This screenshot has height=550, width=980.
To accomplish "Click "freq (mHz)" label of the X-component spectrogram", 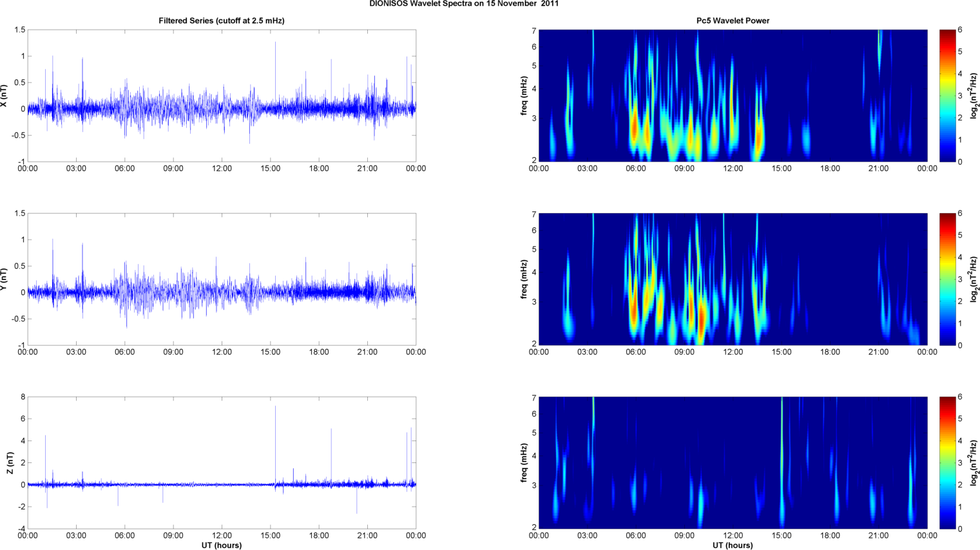I will click(x=524, y=96).
